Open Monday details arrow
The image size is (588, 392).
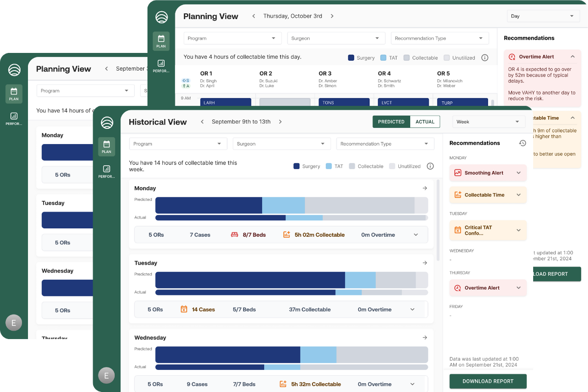pos(425,188)
